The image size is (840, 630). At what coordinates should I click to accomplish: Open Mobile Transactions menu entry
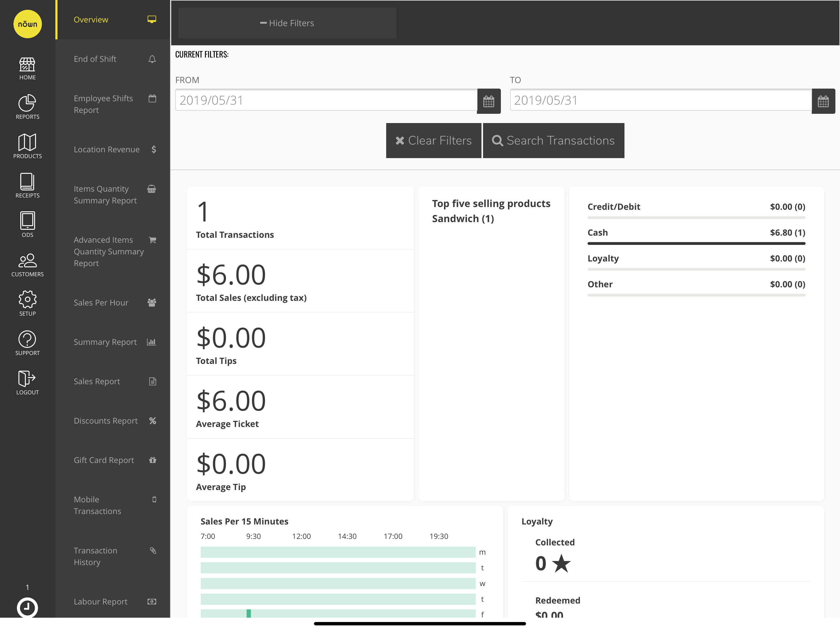point(113,505)
